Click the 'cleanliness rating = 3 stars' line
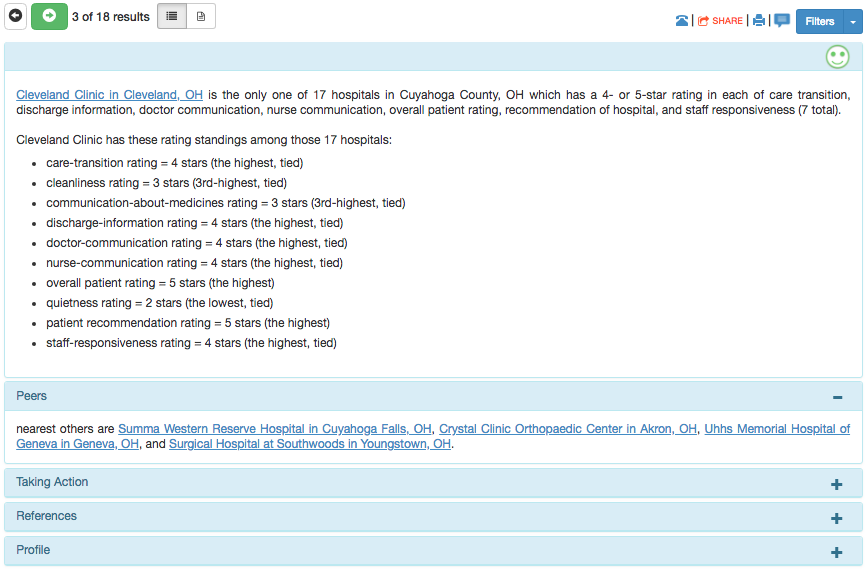Image resolution: width=867 pixels, height=570 pixels. (x=166, y=183)
